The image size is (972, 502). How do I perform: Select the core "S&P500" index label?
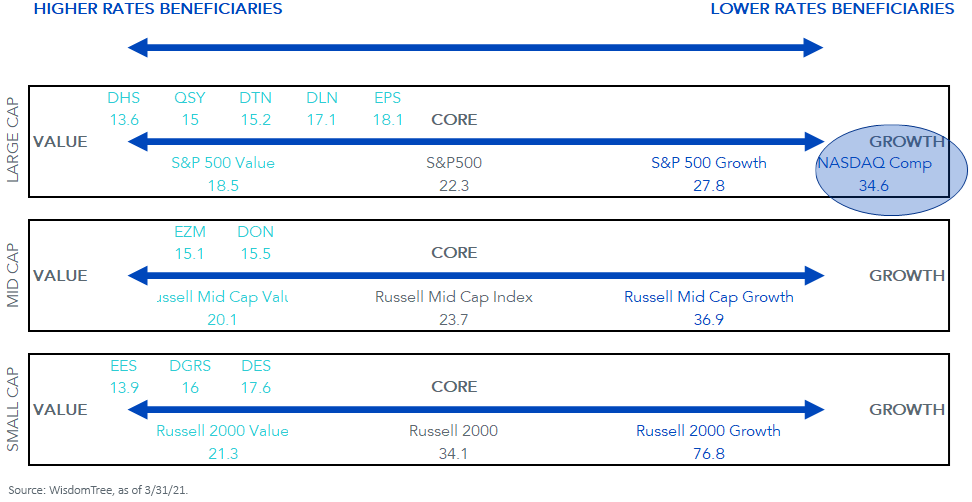[454, 163]
